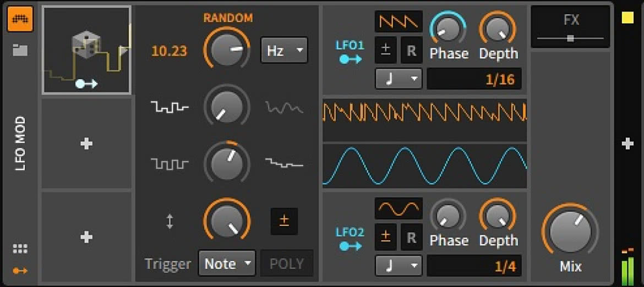Add a modulator in the middle empty slot
The height and width of the screenshot is (287, 644).
[86, 143]
